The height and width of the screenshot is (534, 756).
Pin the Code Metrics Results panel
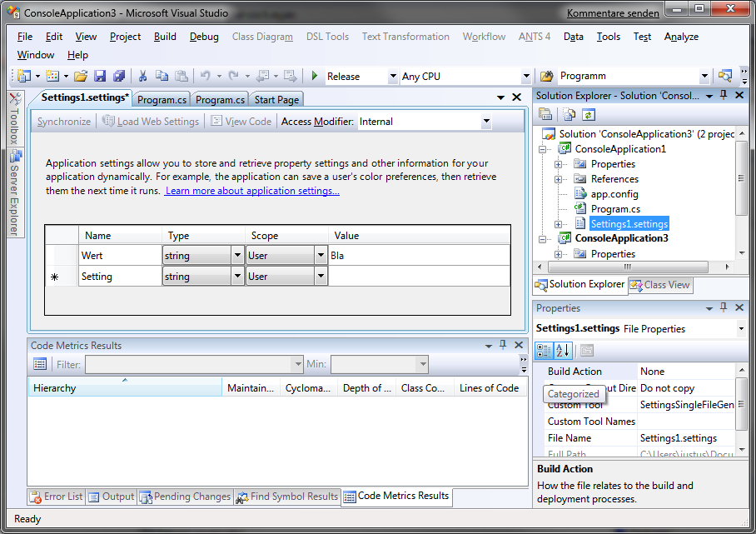tap(502, 345)
